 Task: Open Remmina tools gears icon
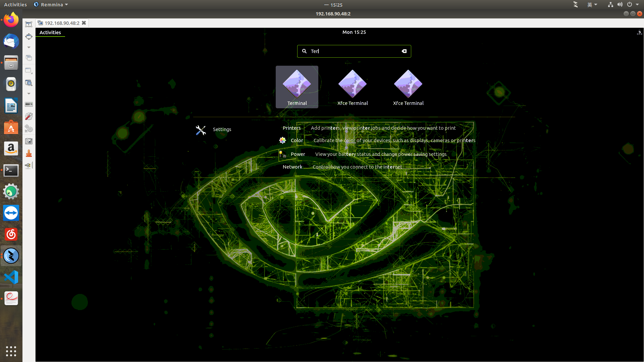click(x=29, y=129)
